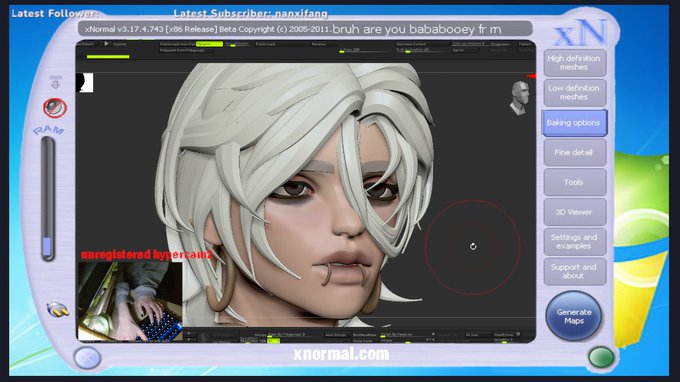Launch the 3D Viewer section
680x382 pixels.
pyautogui.click(x=574, y=212)
